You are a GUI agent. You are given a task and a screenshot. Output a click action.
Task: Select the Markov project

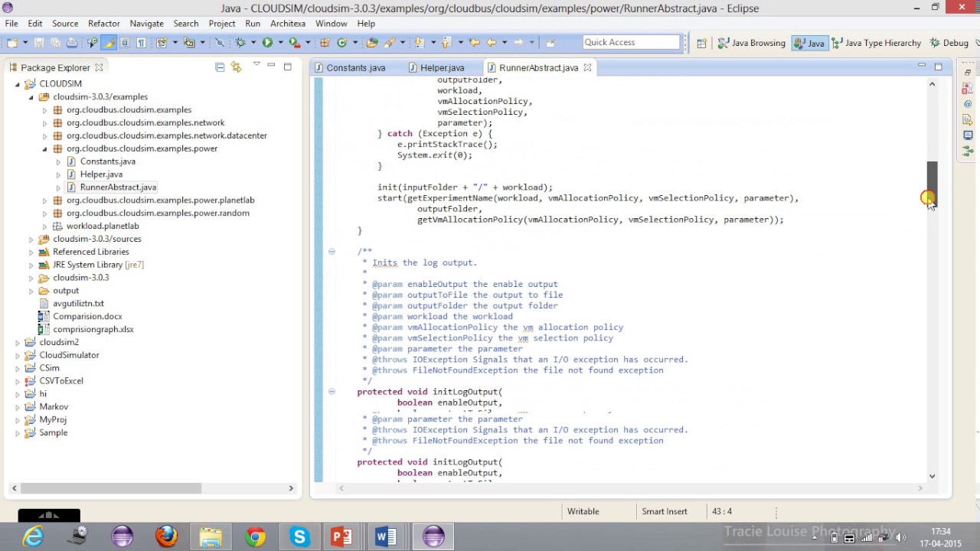53,407
